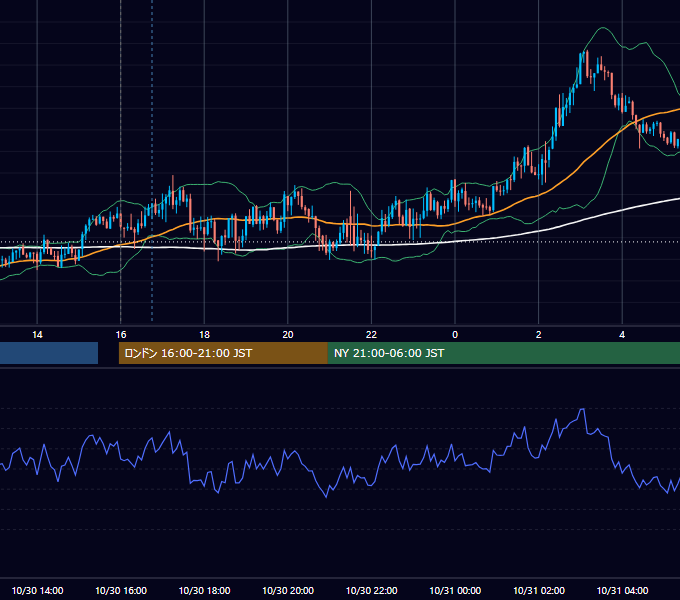680x600 pixels.
Task: Click the time axis label 22
Action: click(371, 335)
